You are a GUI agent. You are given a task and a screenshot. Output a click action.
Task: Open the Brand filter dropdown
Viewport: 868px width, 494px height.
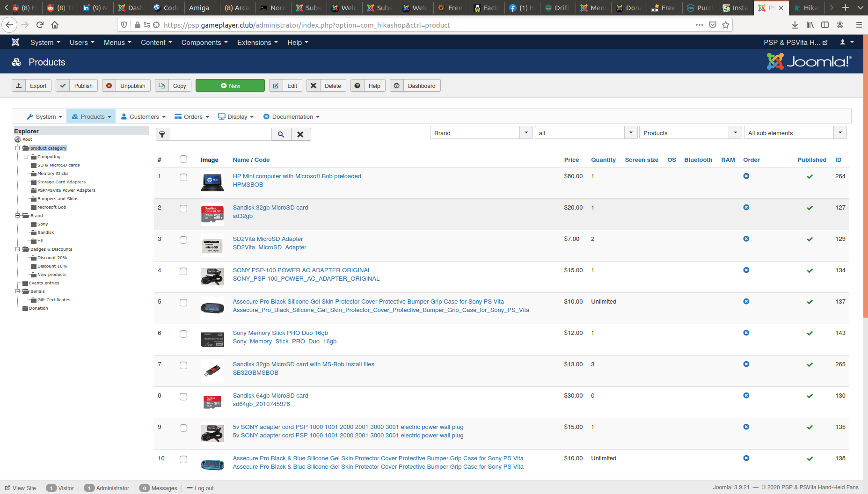coord(481,133)
